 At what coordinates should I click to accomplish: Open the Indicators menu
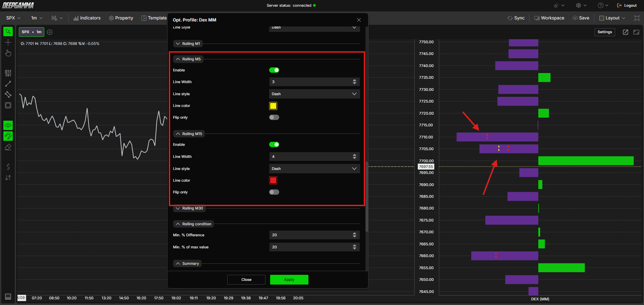point(87,18)
